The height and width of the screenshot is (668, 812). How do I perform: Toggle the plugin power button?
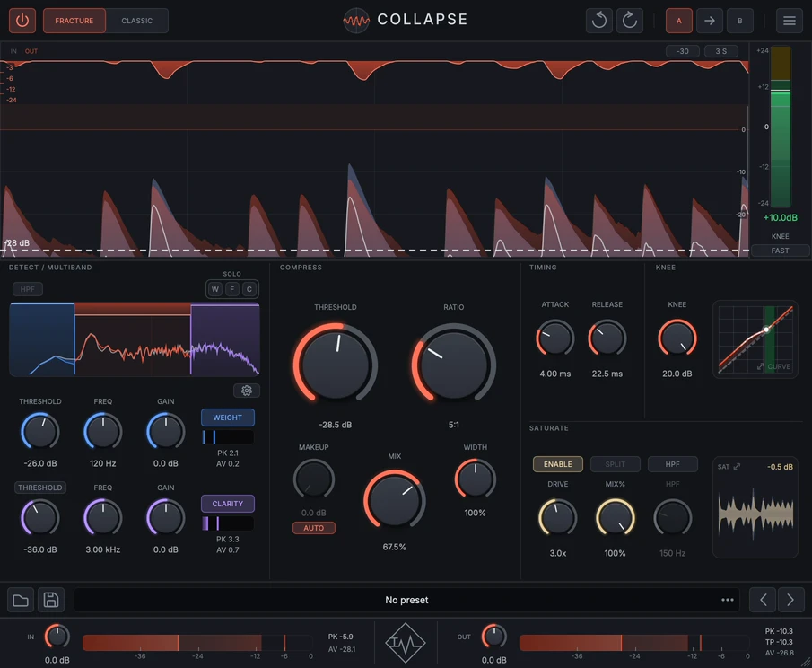click(22, 21)
